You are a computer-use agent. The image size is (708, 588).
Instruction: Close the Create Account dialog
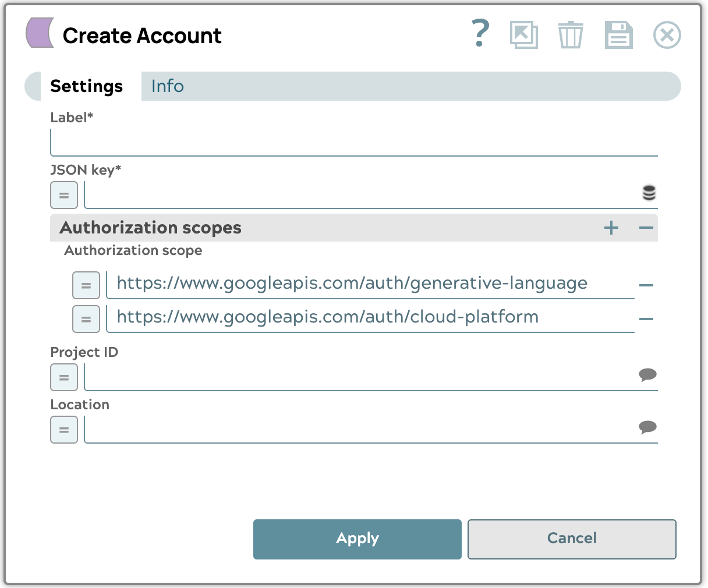(667, 35)
